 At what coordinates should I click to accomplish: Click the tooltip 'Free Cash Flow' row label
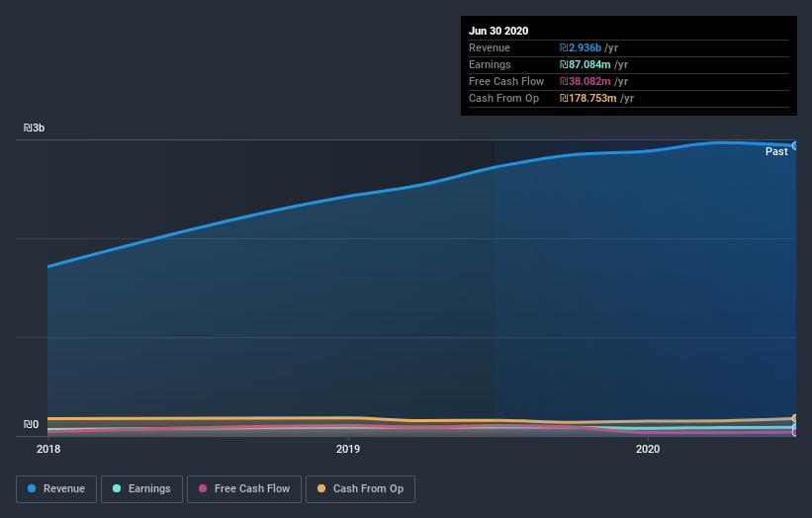(506, 81)
